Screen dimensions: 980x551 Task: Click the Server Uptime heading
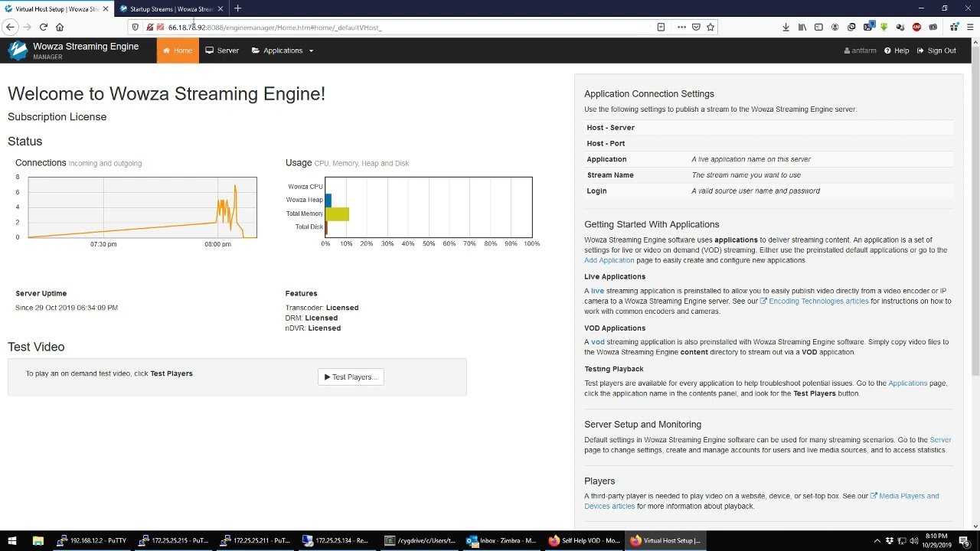[x=41, y=293]
